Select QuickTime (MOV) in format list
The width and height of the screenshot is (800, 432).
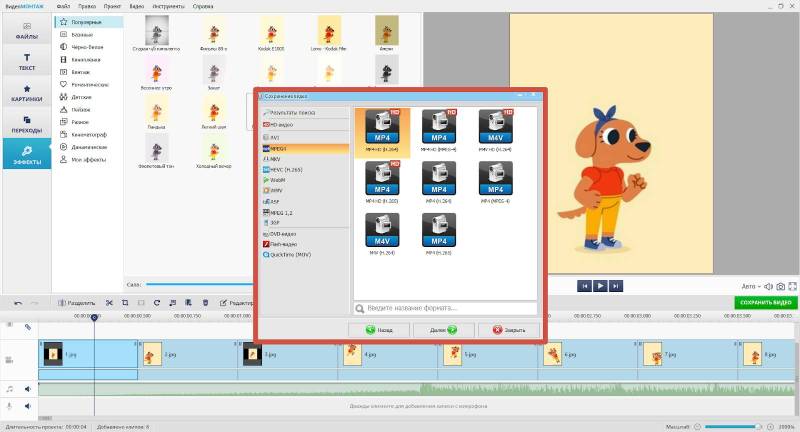(305, 255)
